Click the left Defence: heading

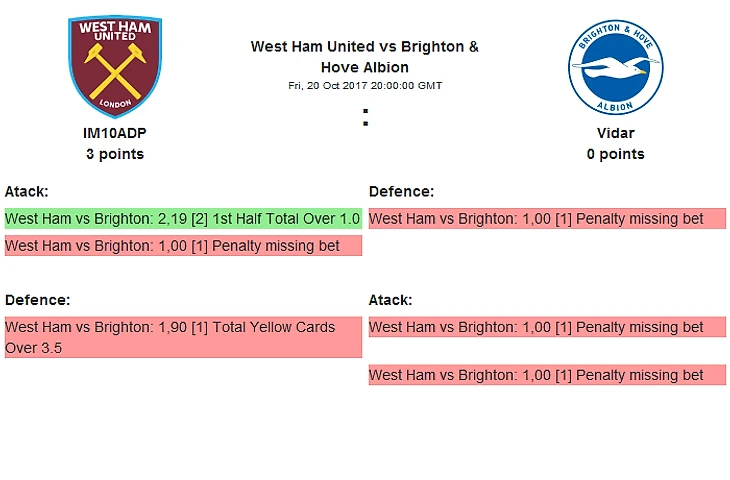37,299
